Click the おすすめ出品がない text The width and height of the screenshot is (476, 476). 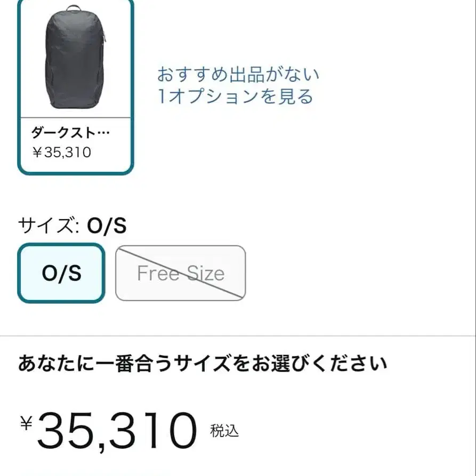click(x=238, y=74)
